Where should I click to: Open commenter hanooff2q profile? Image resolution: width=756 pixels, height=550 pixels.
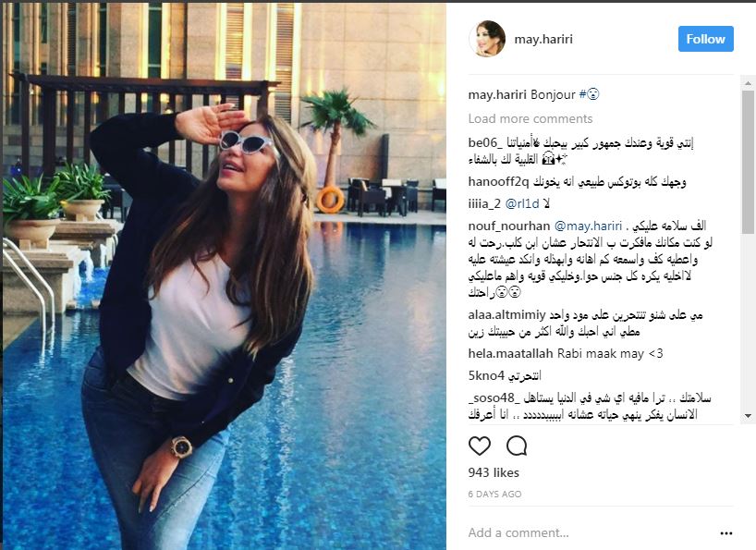pyautogui.click(x=498, y=182)
